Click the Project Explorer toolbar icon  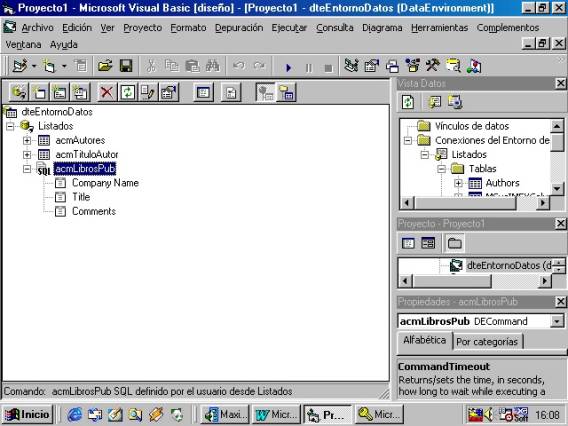click(351, 66)
